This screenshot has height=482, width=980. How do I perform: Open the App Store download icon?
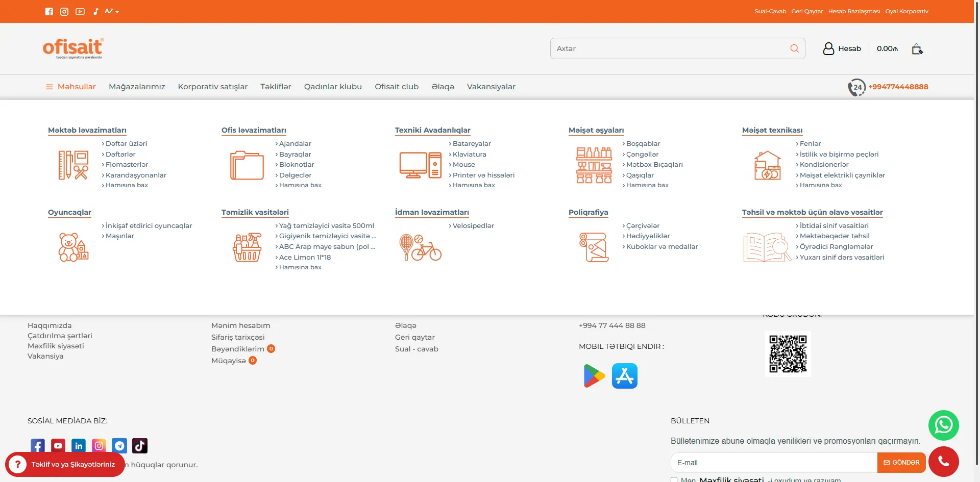click(625, 376)
